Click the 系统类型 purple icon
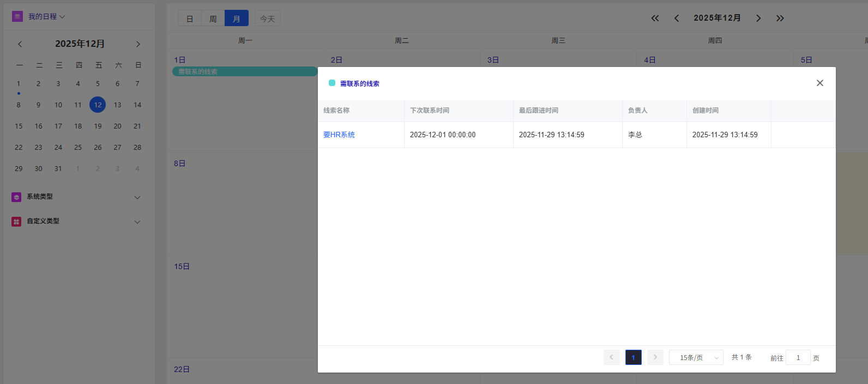The width and height of the screenshot is (868, 384). [16, 197]
